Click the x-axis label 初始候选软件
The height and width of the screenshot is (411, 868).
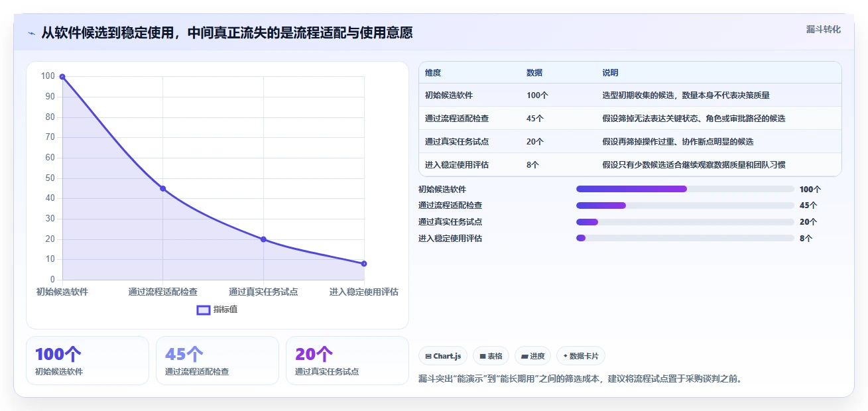62,292
